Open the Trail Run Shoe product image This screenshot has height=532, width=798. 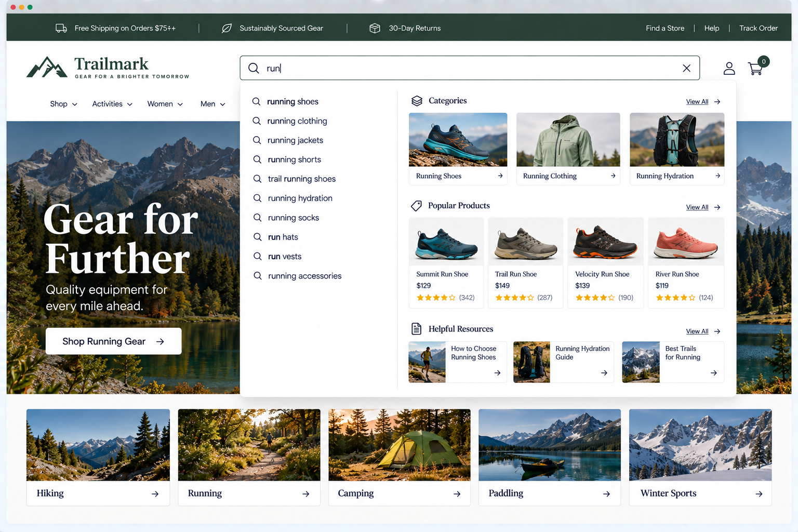click(x=526, y=242)
